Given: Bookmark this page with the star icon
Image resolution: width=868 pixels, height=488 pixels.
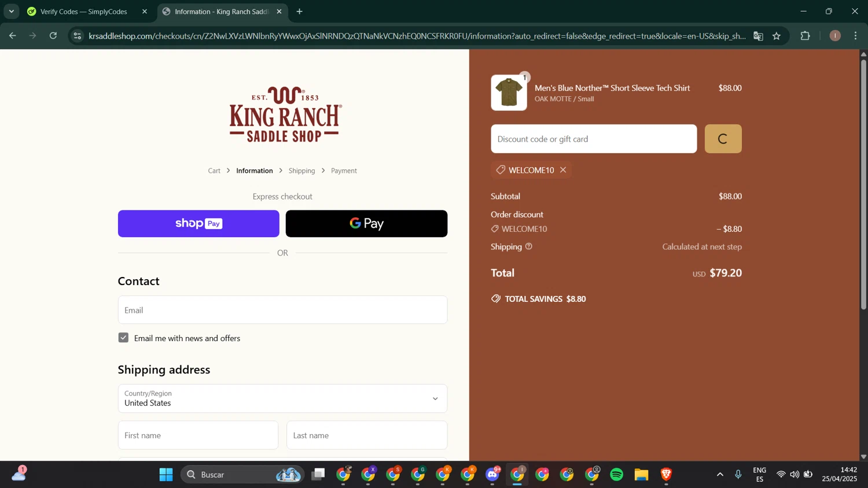Looking at the screenshot, I should pyautogui.click(x=777, y=36).
